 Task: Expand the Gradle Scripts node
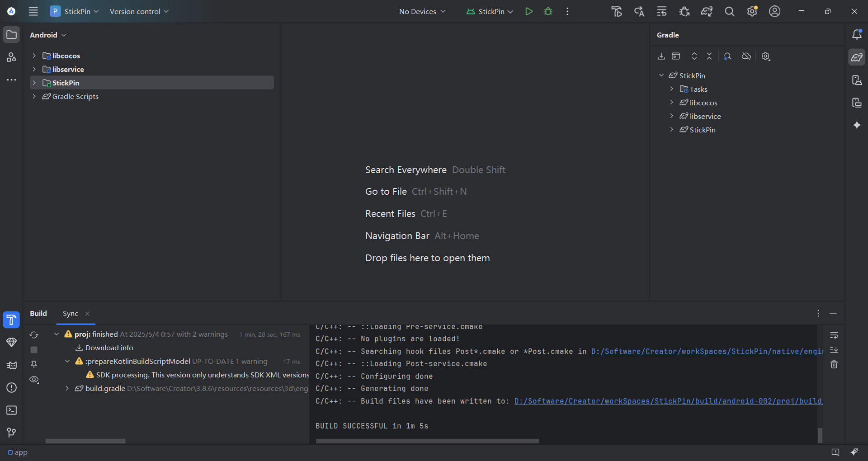[34, 96]
